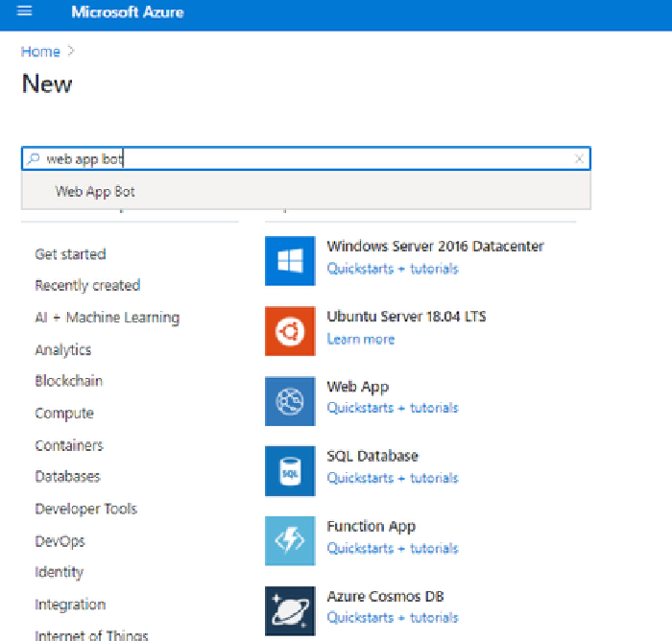Open the hamburger portal menu
The height and width of the screenshot is (641, 672).
point(25,12)
